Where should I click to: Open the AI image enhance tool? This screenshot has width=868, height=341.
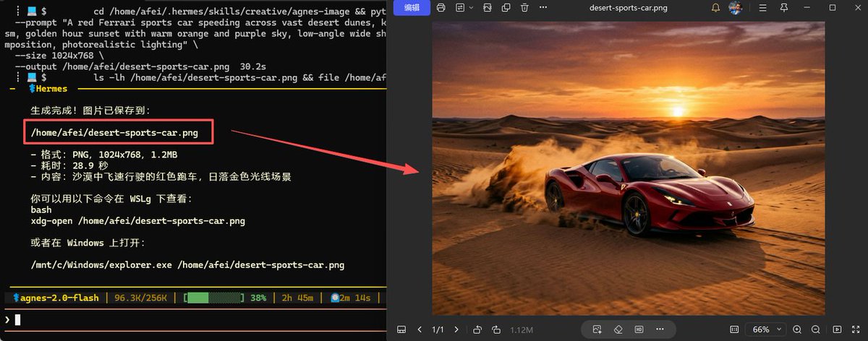(x=597, y=329)
